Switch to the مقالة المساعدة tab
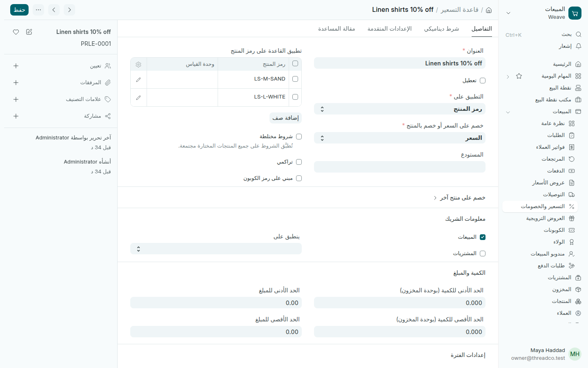588x368 pixels. (x=336, y=29)
